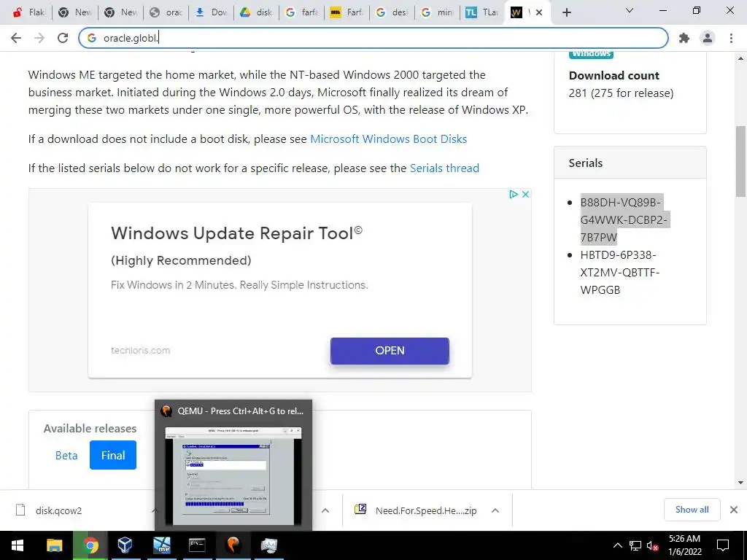Click the Download count heading
This screenshot has width=747, height=560.
pos(614,76)
